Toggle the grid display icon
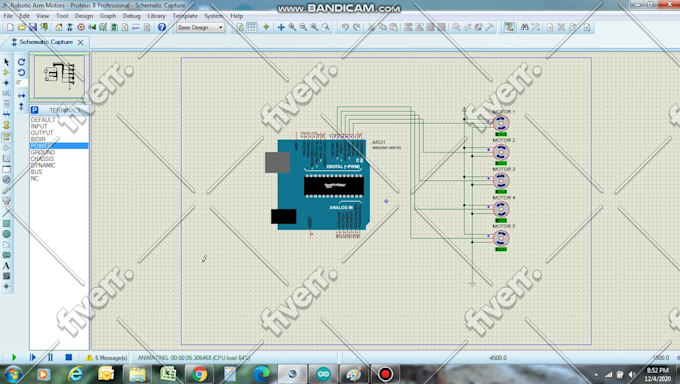The height and width of the screenshot is (384, 680). (x=252, y=27)
